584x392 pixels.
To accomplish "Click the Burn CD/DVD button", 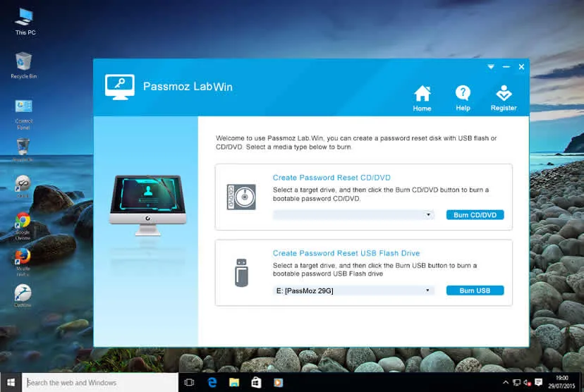I will 475,215.
